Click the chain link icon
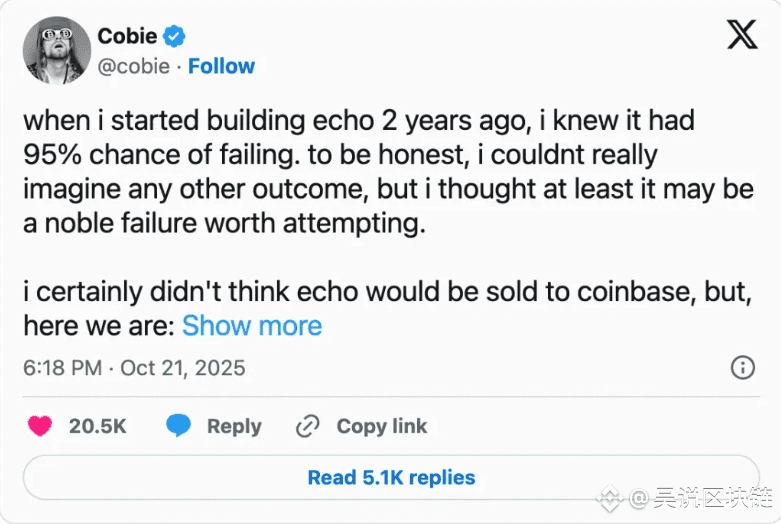The width and height of the screenshot is (781, 524). pos(307,426)
